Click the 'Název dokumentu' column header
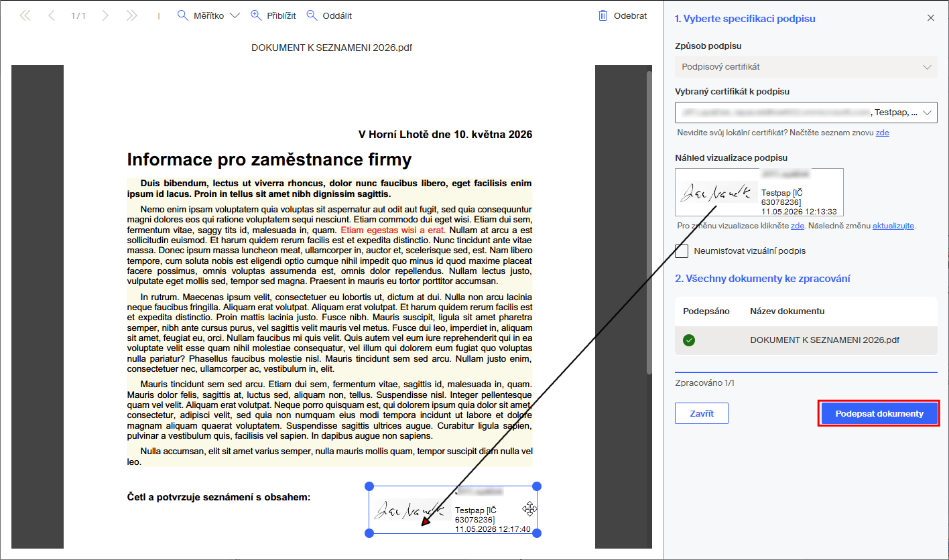Viewport: 949px width, 560px height. click(787, 311)
